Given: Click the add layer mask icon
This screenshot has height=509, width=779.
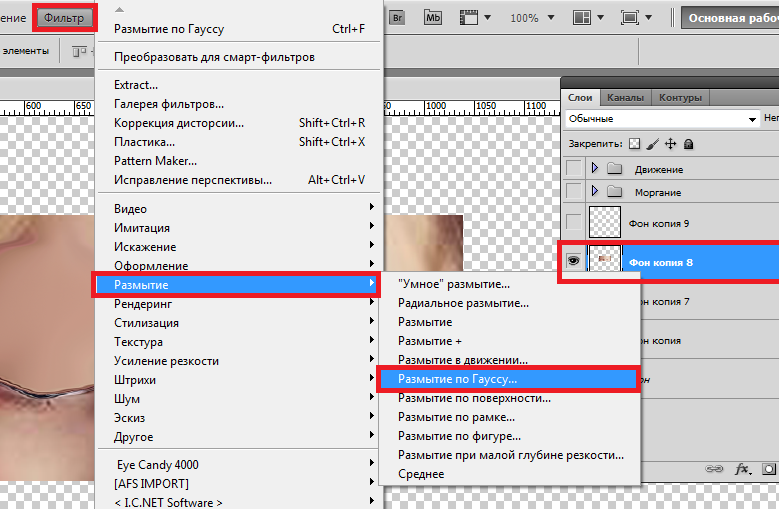Looking at the screenshot, I should pyautogui.click(x=768, y=468).
